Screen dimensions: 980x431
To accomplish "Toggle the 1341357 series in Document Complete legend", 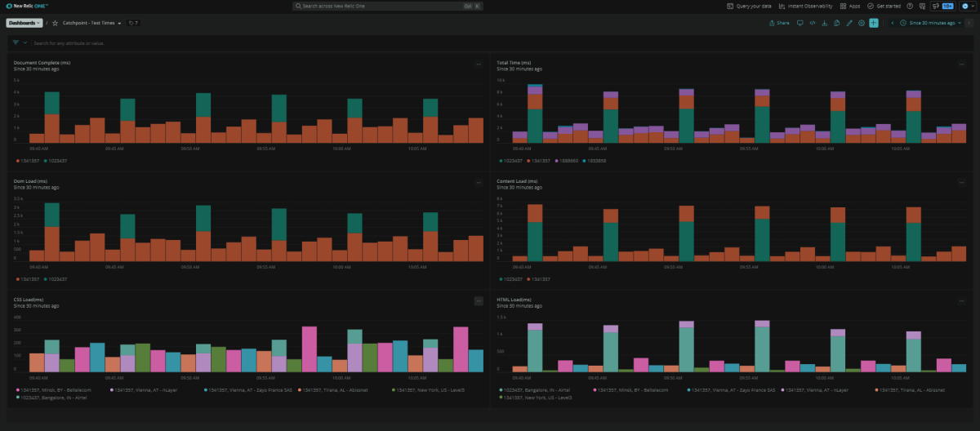I will click(26, 161).
